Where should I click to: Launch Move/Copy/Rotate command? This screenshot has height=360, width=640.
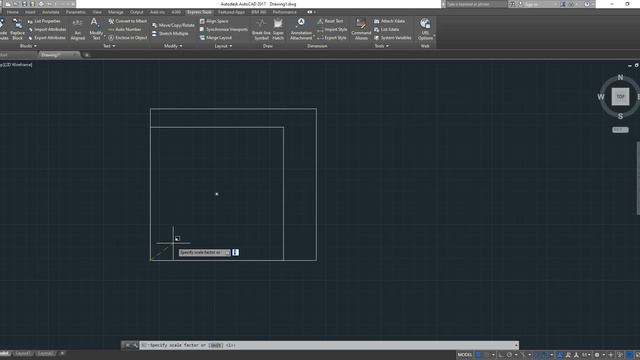pyautogui.click(x=173, y=25)
